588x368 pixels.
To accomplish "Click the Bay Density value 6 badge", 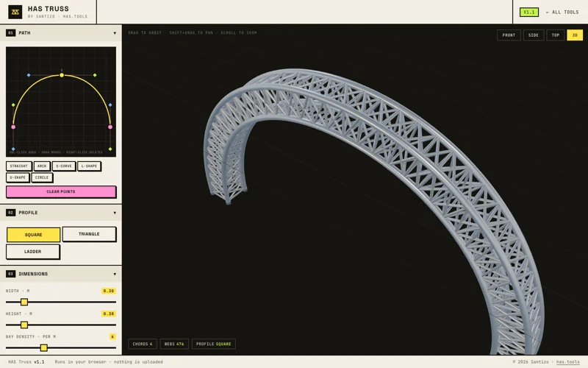I will tap(112, 337).
